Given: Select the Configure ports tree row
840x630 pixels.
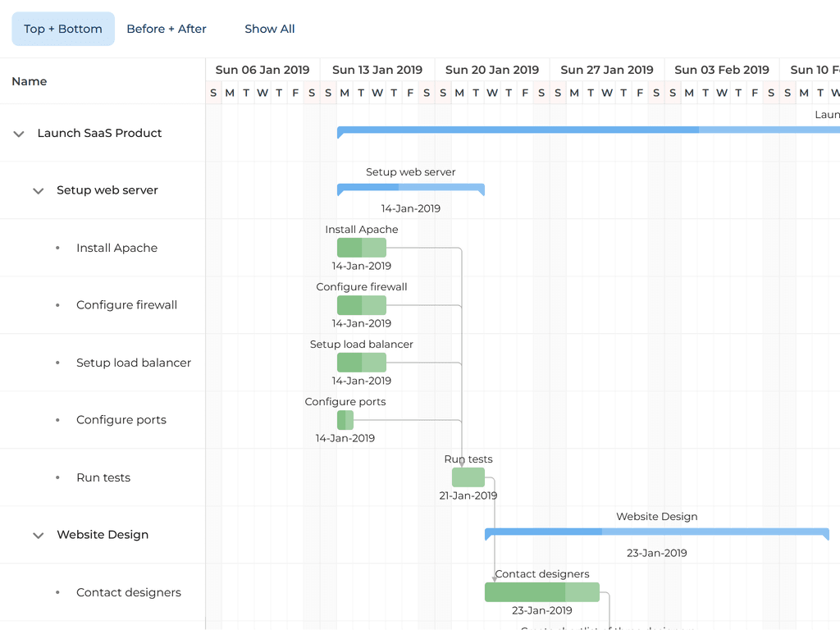Looking at the screenshot, I should (121, 420).
